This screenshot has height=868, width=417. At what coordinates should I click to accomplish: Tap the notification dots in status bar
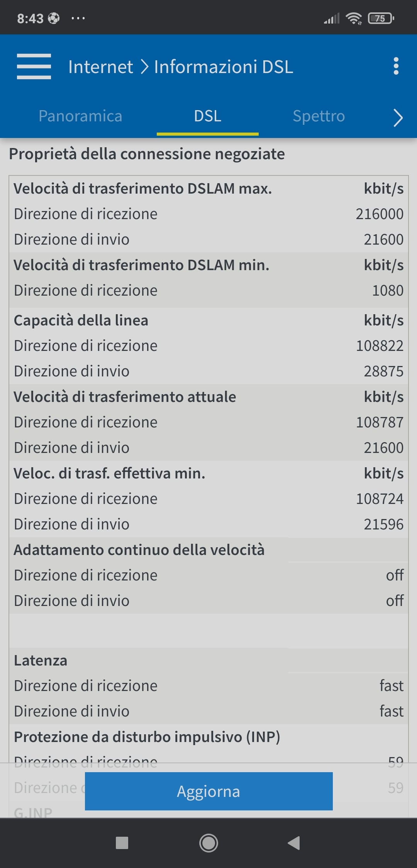pos(78,18)
